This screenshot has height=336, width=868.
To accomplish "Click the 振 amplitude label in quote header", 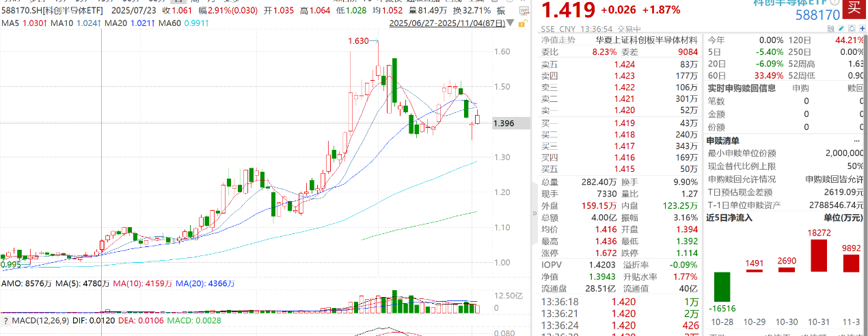I will click(501, 11).
